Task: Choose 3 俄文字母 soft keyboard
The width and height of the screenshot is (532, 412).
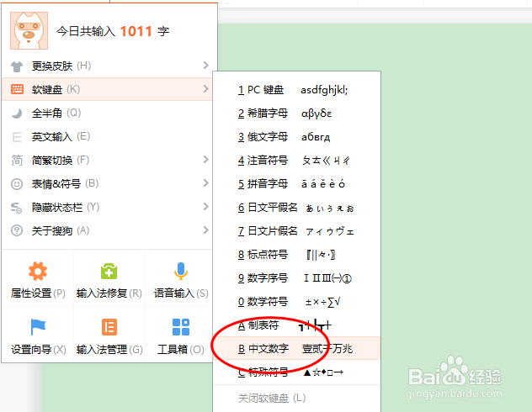Action: [297, 137]
